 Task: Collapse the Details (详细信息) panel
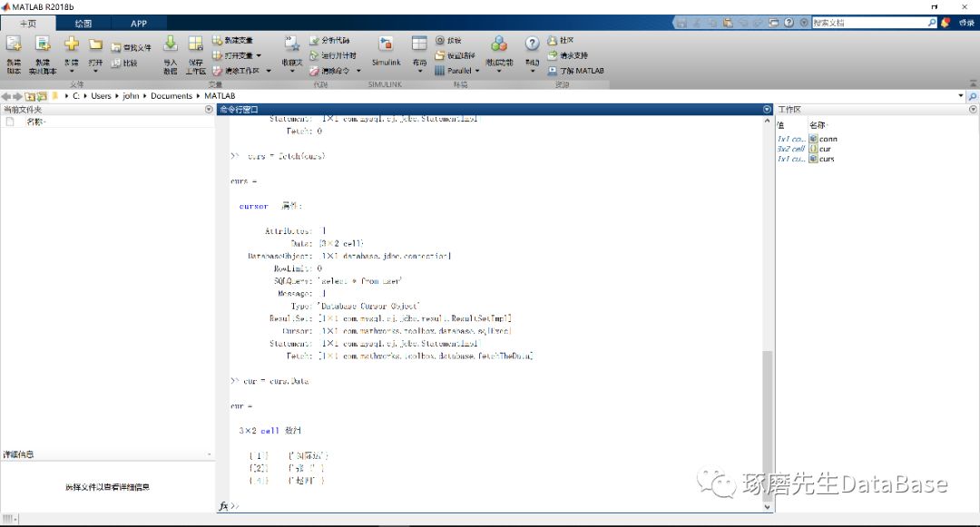[209, 454]
